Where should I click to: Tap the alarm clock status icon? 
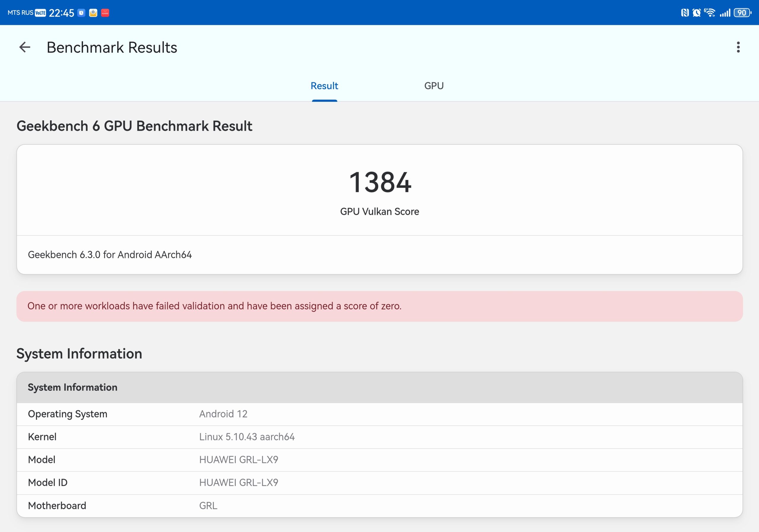[x=696, y=13]
